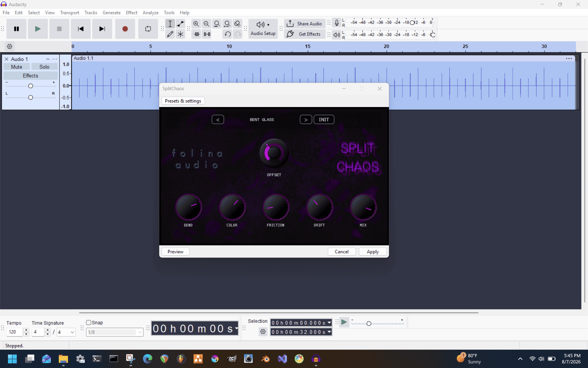
Task: Select the Multi-tool asterisk icon
Action: click(180, 34)
